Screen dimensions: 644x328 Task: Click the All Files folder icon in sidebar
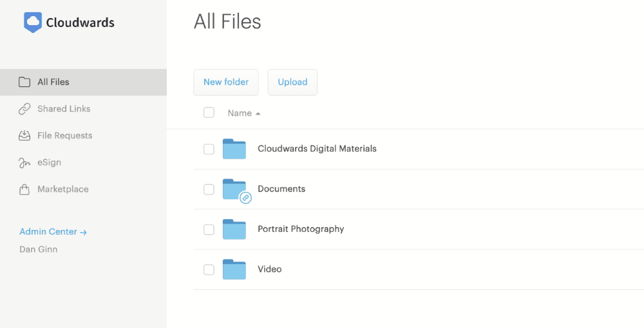click(24, 82)
